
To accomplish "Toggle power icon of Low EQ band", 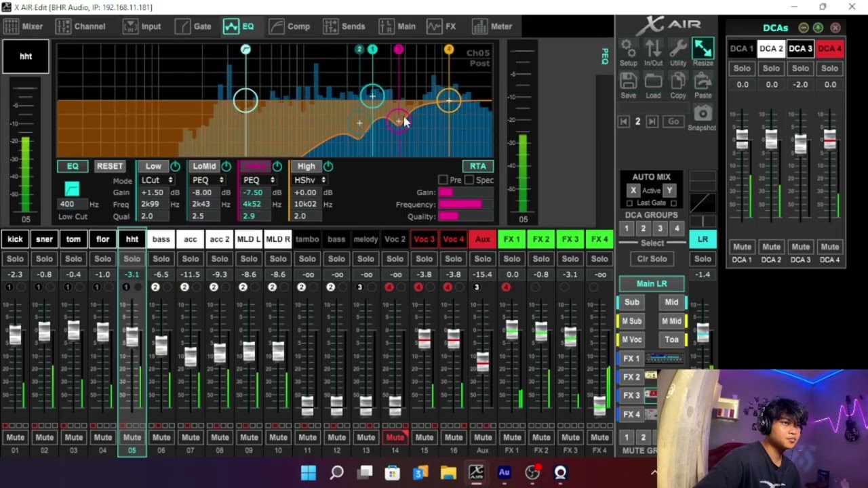I will [x=176, y=166].
